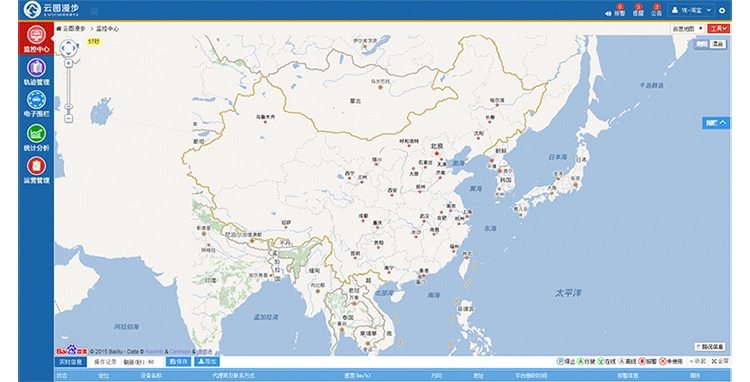750x382 pixels.
Task: Zoom in with the map plus button
Action: coord(68,63)
